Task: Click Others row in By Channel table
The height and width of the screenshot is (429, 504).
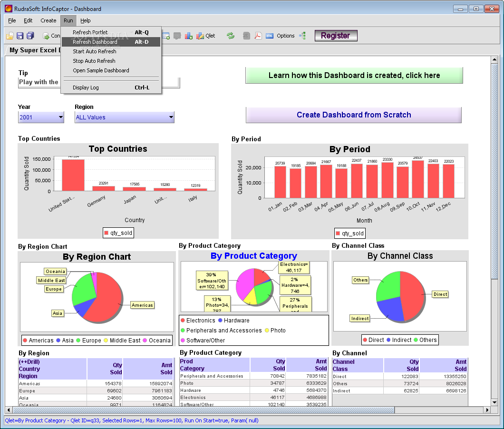Action: 399,384
